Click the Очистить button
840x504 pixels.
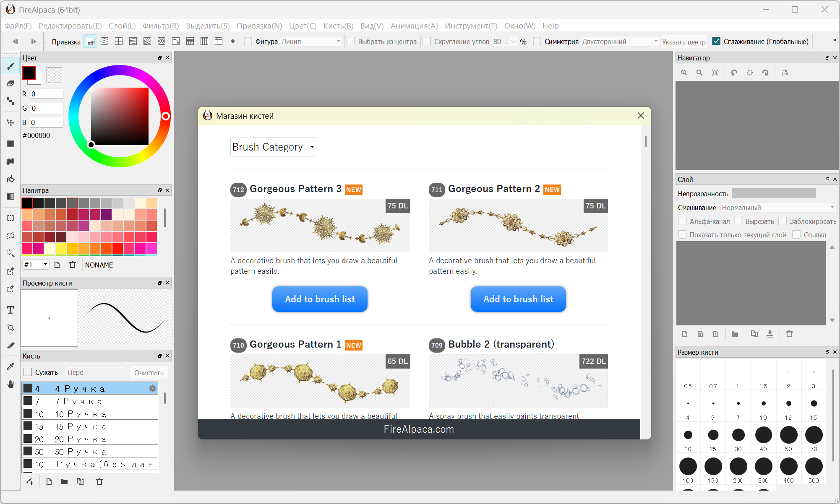149,372
